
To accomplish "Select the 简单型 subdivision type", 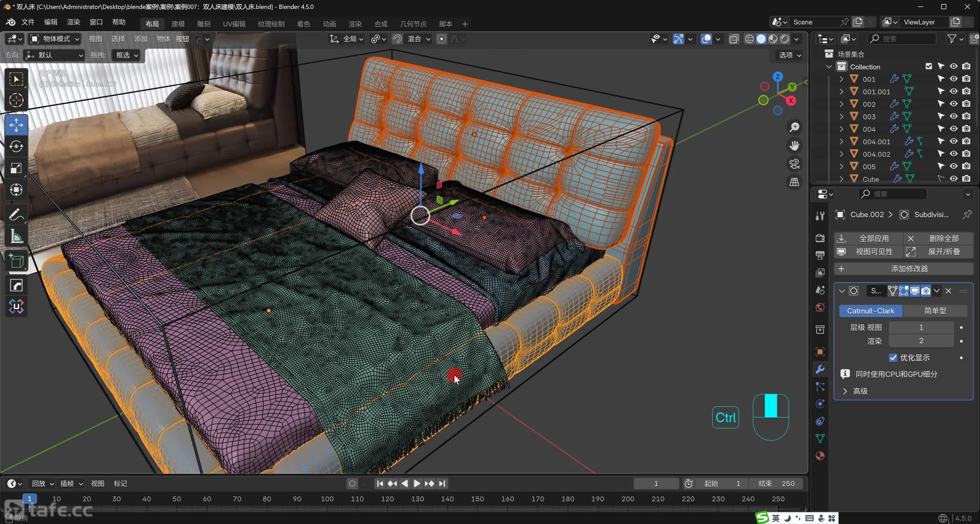I will 935,311.
